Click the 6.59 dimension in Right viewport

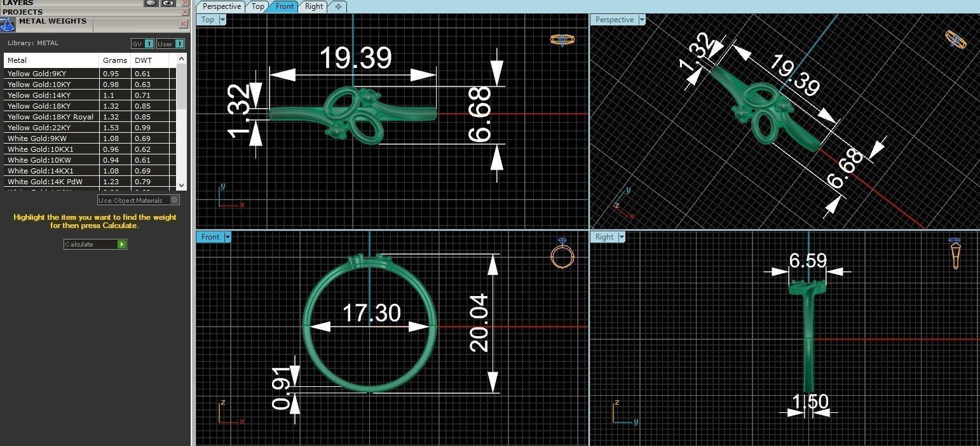[808, 260]
